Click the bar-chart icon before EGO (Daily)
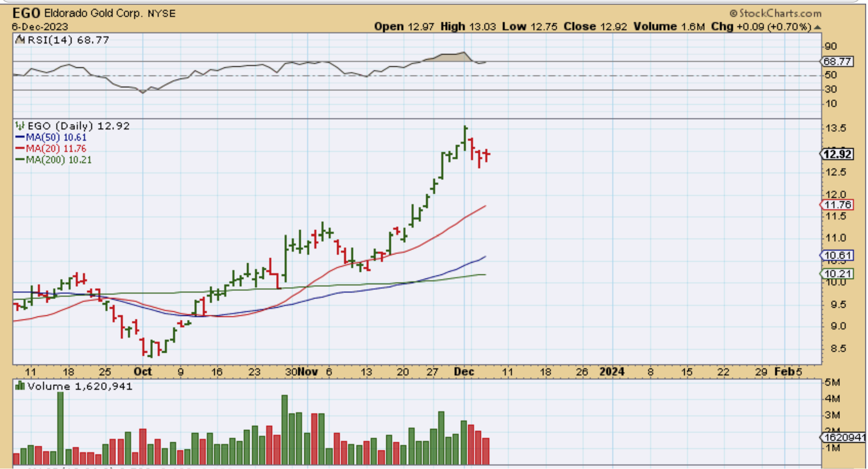 [20, 125]
